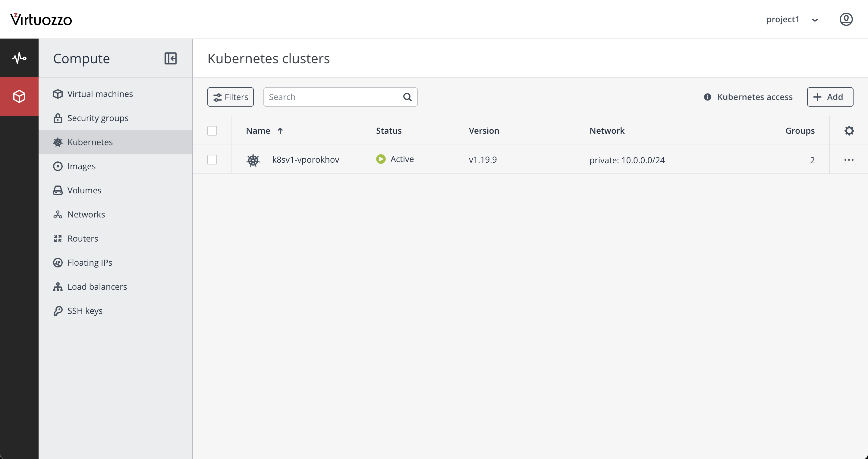The image size is (868, 459).
Task: Click the k8sv1-vporokhov cluster helm icon
Action: click(253, 160)
